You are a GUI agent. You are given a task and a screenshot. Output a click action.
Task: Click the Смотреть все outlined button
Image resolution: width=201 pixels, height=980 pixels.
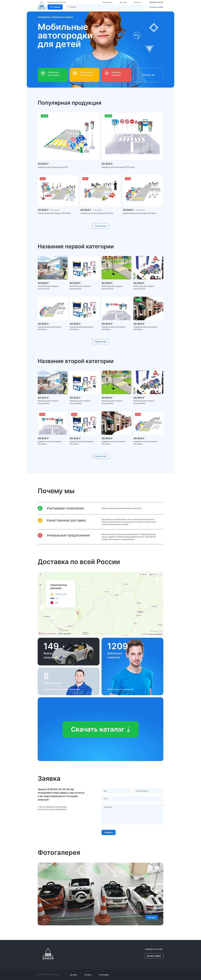[x=148, y=74]
